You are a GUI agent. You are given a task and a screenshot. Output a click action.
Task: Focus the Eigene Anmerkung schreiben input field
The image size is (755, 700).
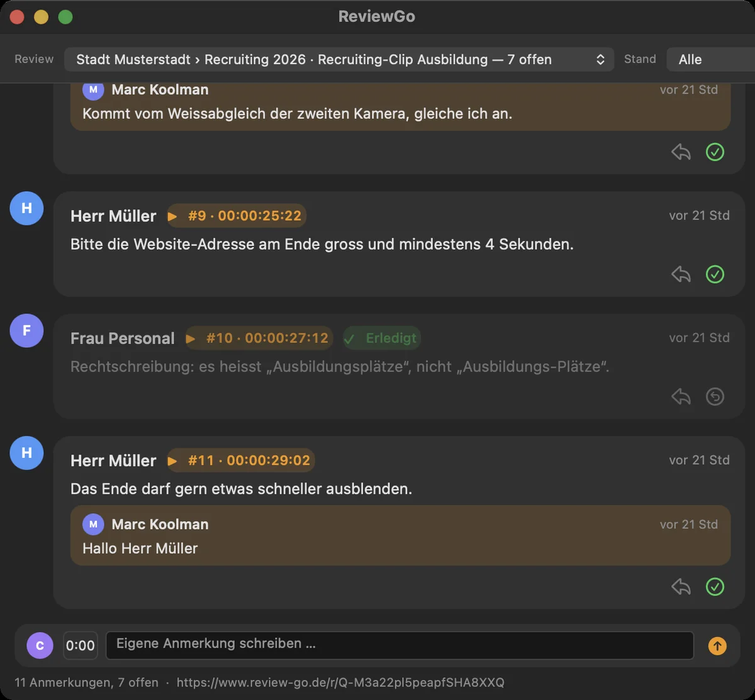[400, 645]
